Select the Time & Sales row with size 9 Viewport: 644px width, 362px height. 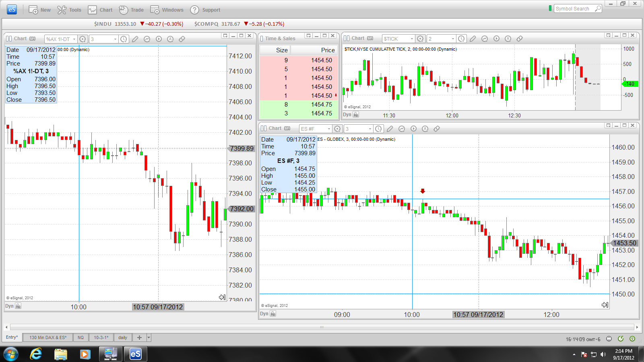[299, 60]
